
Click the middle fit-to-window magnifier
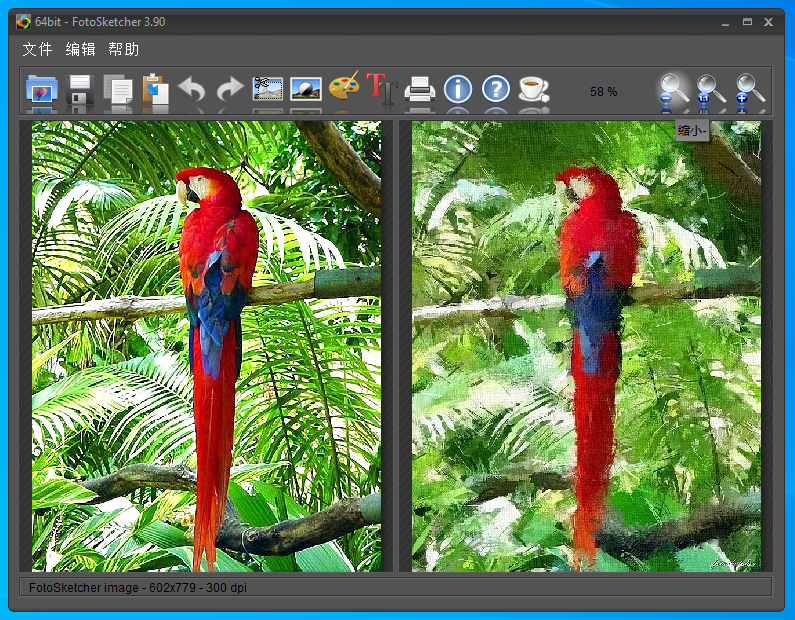coord(711,90)
